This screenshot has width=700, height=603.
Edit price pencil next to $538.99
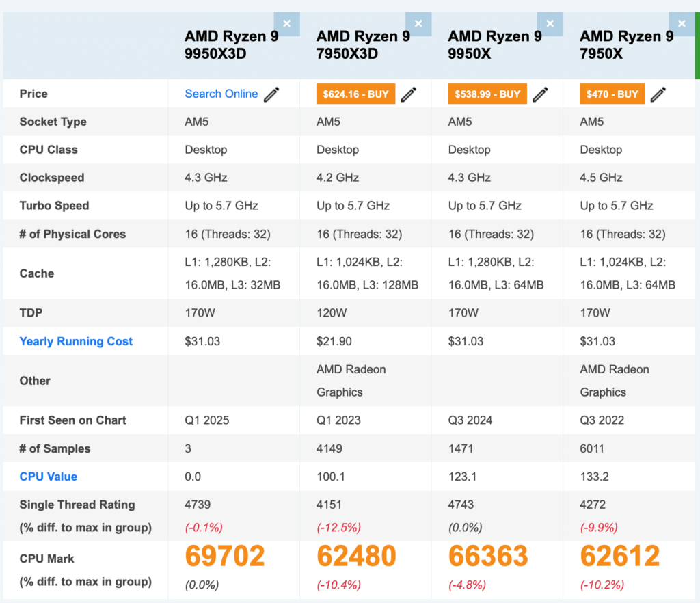coord(540,94)
